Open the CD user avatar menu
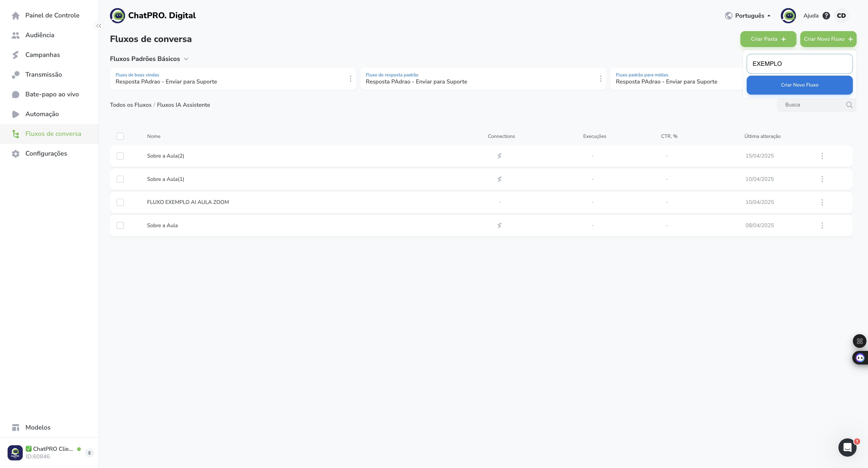Viewport: 868px width, 468px height. coord(841,15)
